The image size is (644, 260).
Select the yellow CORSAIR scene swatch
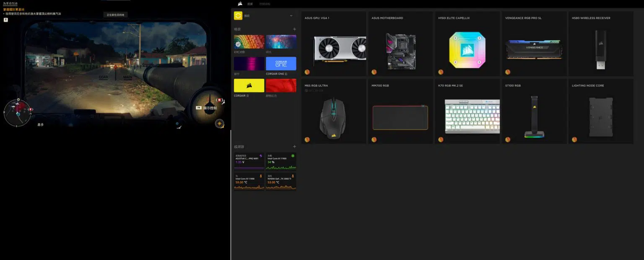[249, 86]
